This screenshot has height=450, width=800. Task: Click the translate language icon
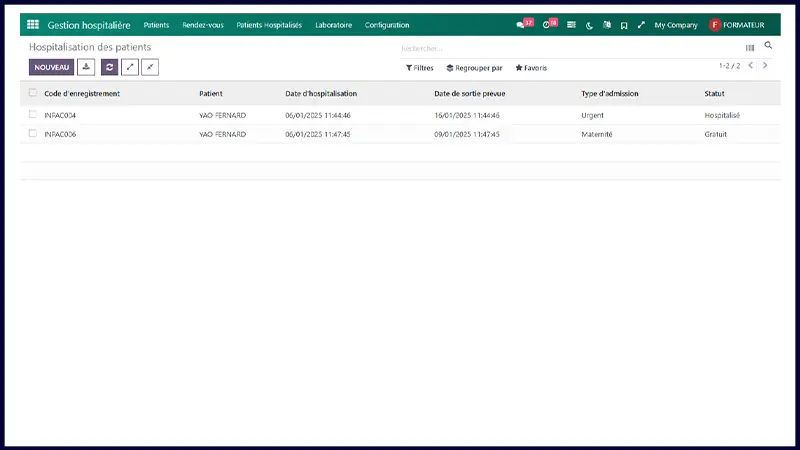pyautogui.click(x=607, y=24)
